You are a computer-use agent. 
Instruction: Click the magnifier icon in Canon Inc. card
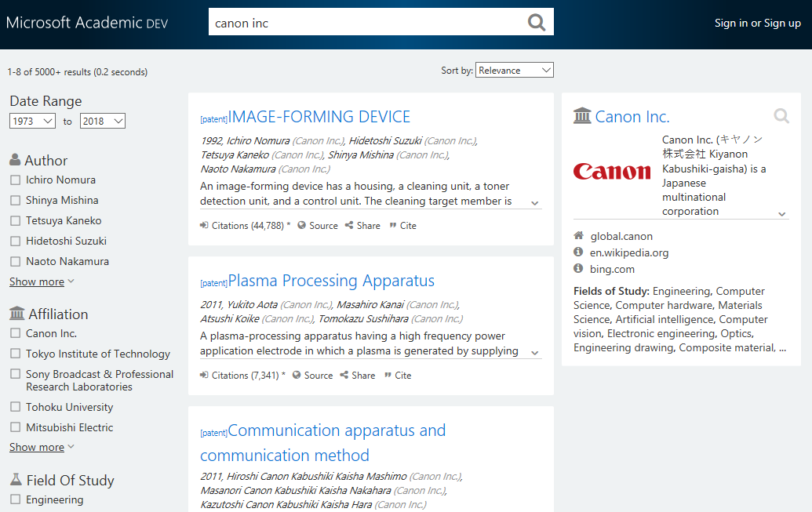781,117
